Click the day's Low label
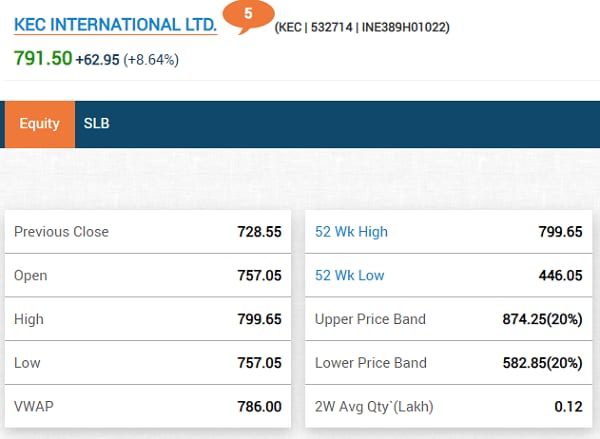This screenshot has width=600, height=439. (28, 363)
